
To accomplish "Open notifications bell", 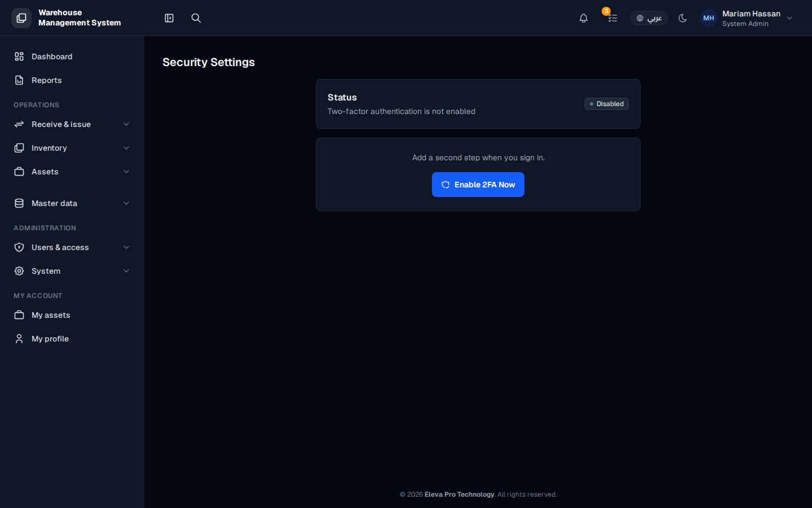I will [x=584, y=18].
